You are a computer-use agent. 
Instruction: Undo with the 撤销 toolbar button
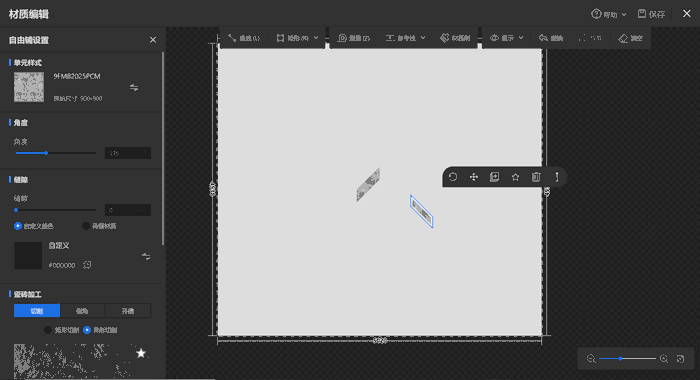550,38
